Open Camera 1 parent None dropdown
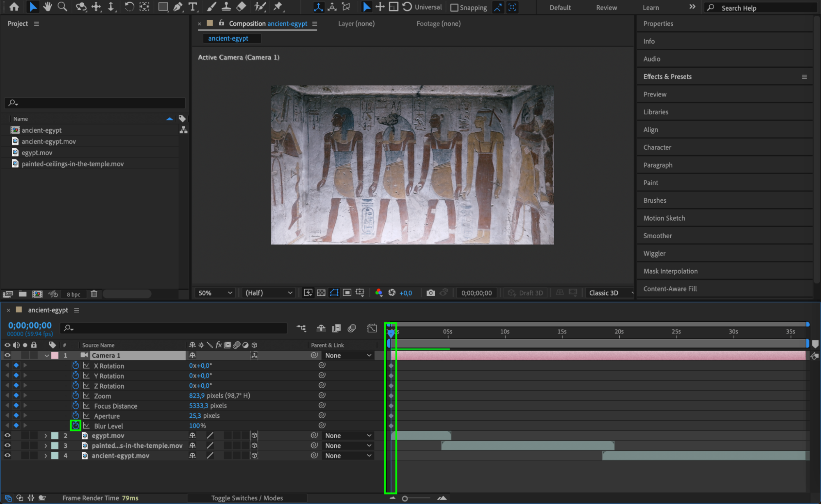The height and width of the screenshot is (504, 821). pos(348,355)
